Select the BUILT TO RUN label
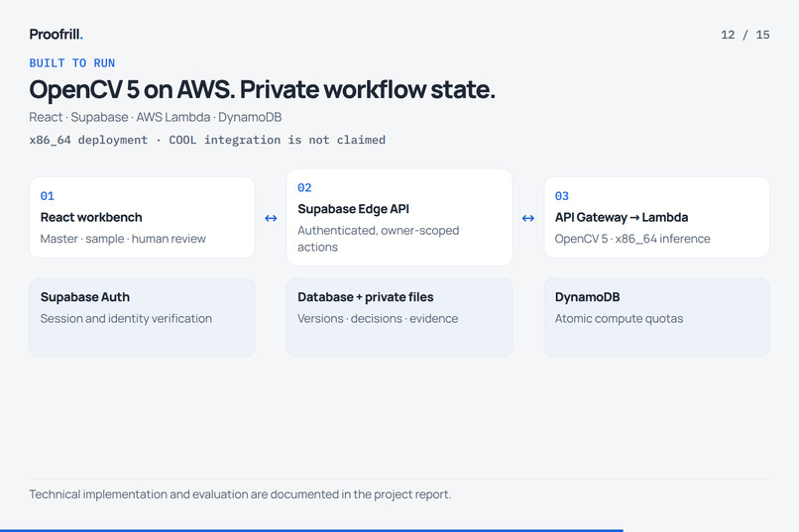Screen dimensions: 799x532 click(x=71, y=63)
